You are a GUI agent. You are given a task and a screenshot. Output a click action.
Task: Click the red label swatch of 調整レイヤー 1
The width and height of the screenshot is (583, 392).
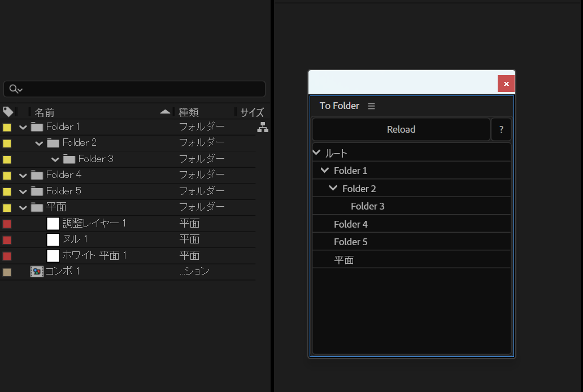point(7,224)
